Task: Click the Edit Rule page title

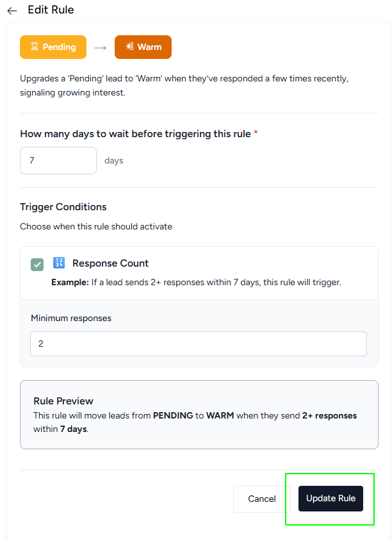Action: pyautogui.click(x=51, y=10)
